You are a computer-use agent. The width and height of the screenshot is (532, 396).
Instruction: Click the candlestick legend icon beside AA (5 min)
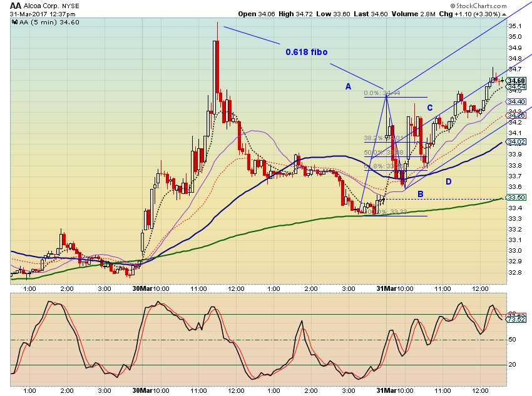14,23
